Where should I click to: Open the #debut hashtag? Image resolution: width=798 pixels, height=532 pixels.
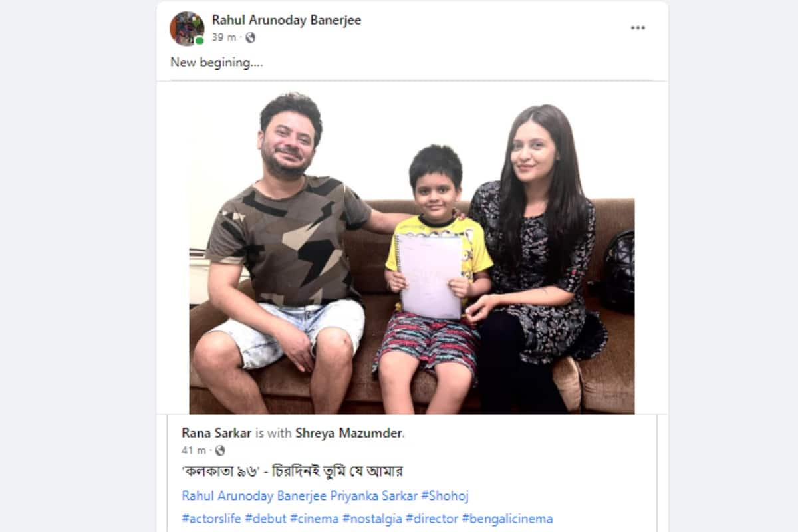tap(265, 519)
